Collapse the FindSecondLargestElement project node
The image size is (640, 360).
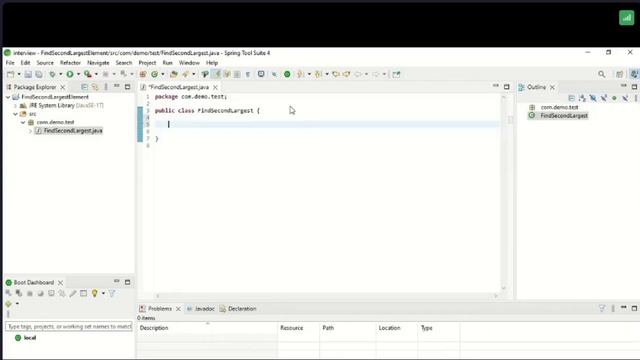pyautogui.click(x=8, y=97)
